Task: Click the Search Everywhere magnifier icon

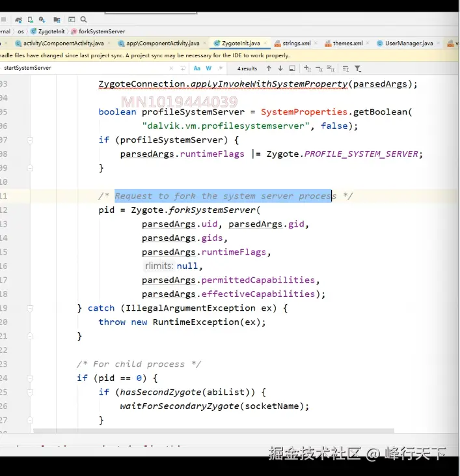Action: point(83,20)
